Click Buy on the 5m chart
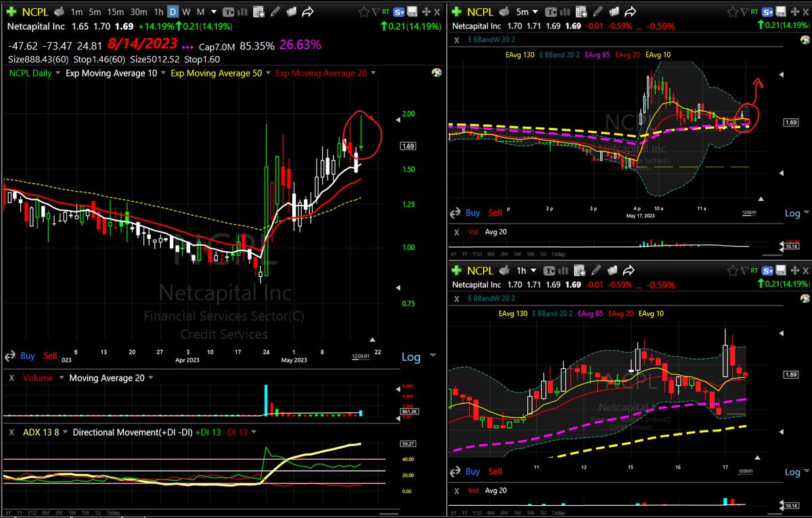 (x=473, y=213)
